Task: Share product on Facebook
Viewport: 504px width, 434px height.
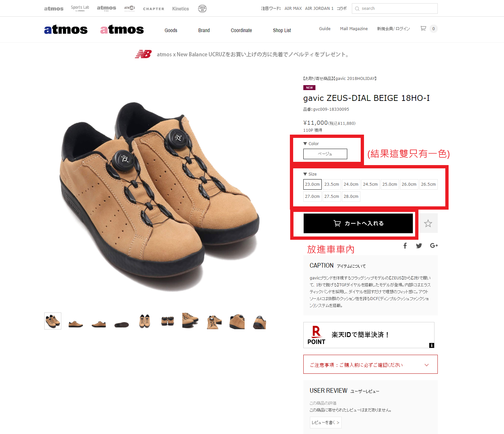Action: coord(405,246)
